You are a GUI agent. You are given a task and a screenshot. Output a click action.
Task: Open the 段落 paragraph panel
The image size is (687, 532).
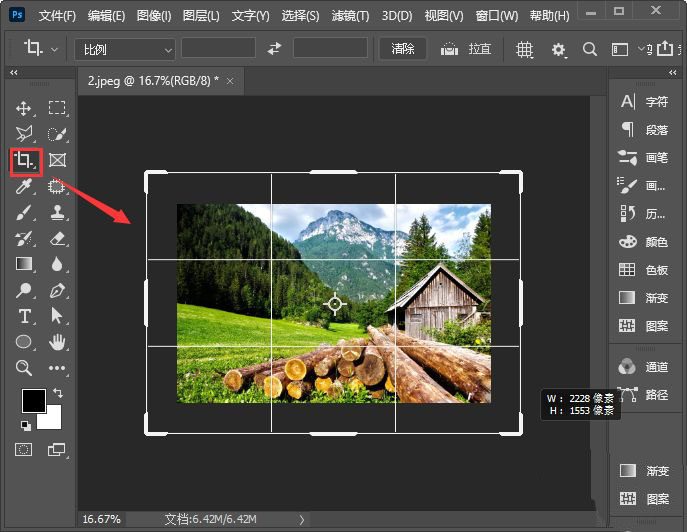click(644, 130)
